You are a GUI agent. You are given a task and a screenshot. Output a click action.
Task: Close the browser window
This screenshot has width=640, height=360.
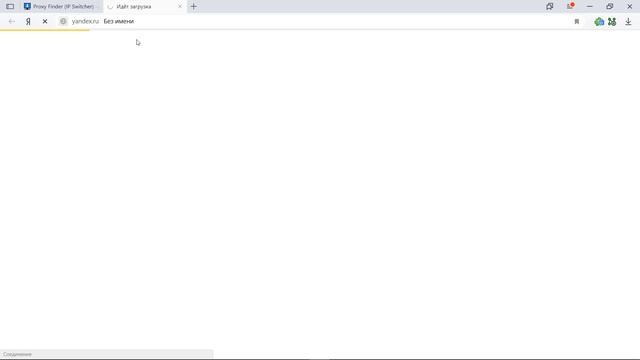click(629, 7)
